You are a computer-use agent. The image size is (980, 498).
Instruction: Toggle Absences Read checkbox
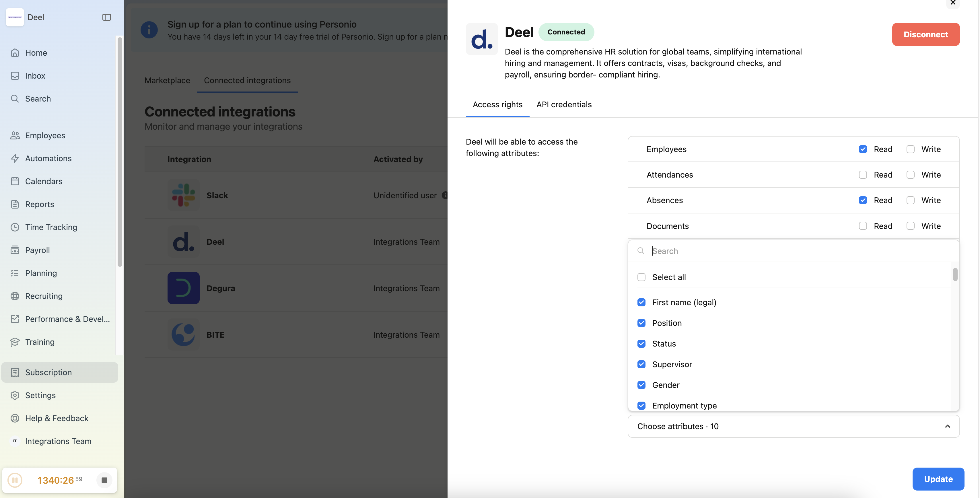click(862, 200)
